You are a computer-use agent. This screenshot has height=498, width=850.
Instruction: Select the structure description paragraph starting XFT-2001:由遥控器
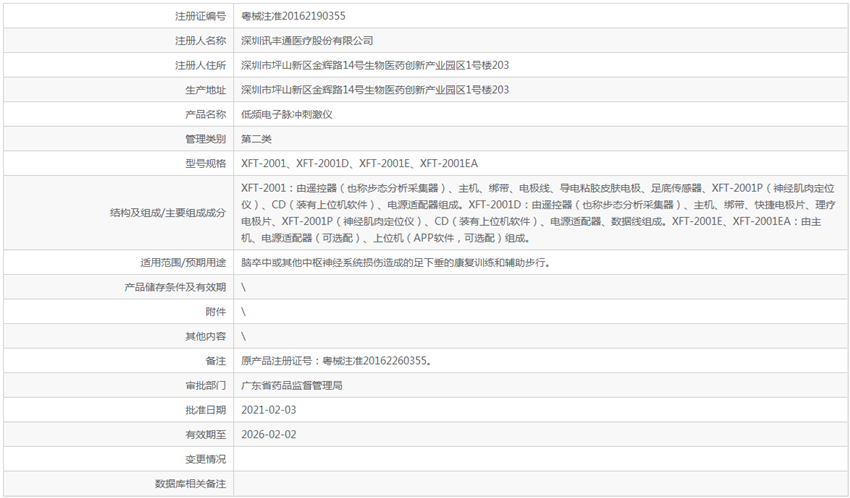click(538, 213)
